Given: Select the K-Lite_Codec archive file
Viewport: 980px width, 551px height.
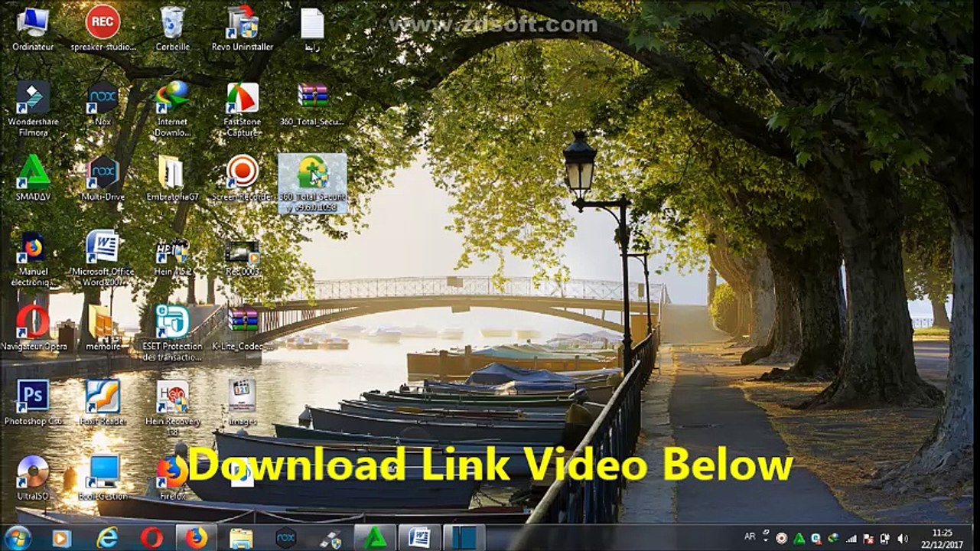Looking at the screenshot, I should coord(242,328).
